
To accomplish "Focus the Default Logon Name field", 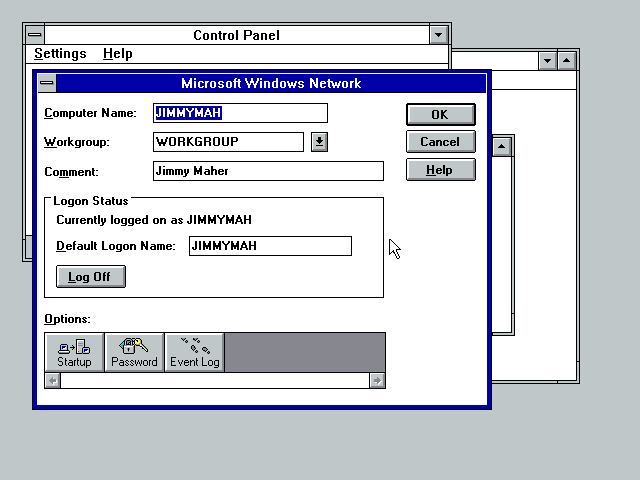I will coord(270,246).
